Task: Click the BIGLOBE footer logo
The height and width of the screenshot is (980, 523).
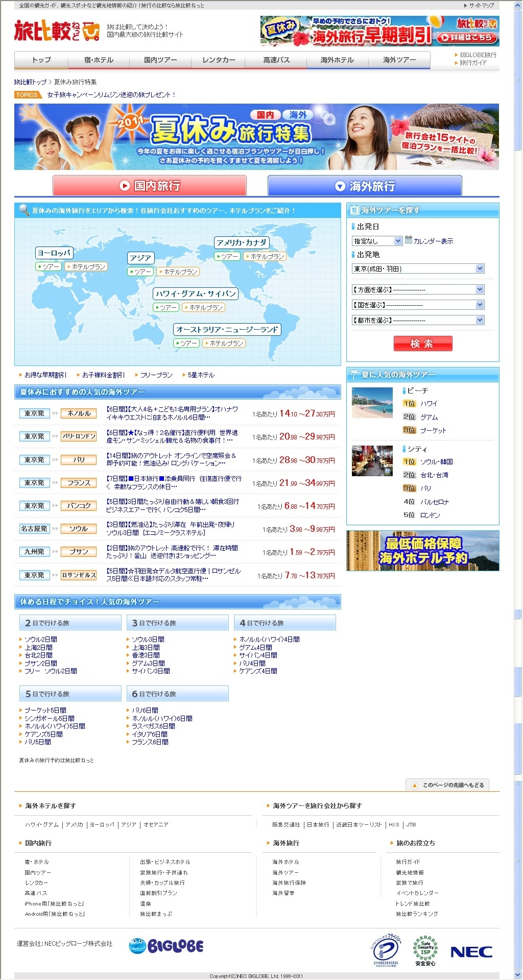Action: pyautogui.click(x=166, y=946)
